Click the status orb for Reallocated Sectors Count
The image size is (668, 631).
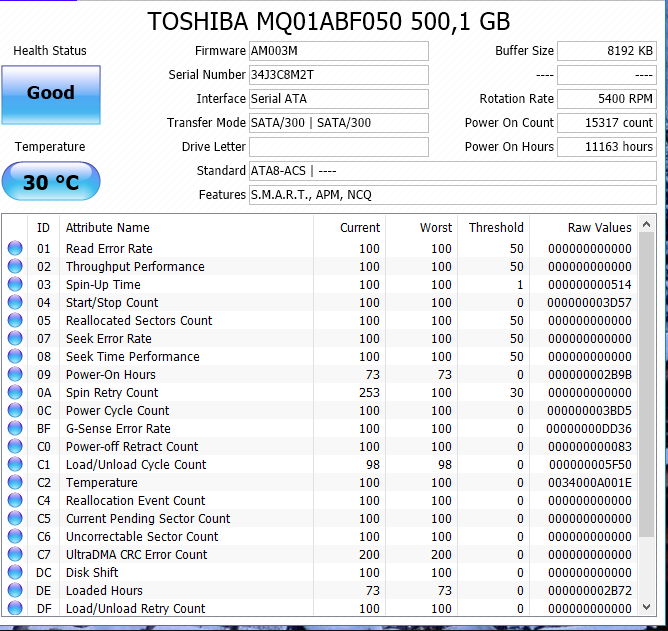pos(15,320)
